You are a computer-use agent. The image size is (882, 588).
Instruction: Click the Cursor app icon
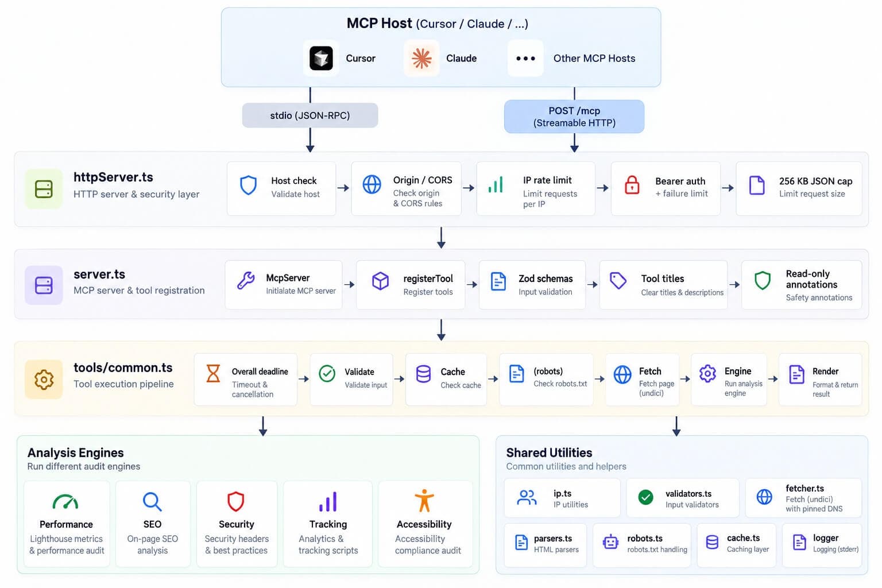321,58
